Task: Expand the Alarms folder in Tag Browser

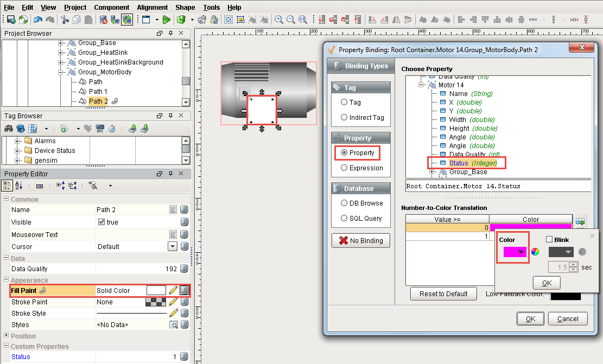Action: [x=18, y=141]
